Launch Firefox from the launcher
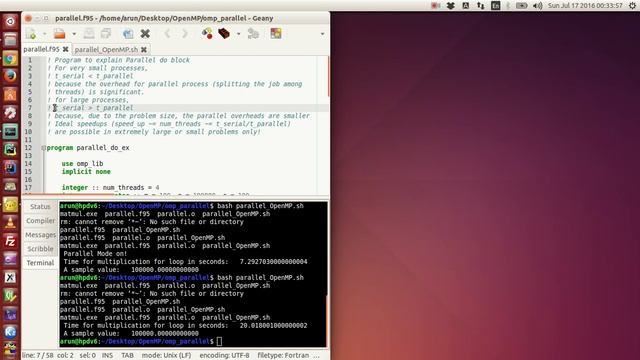640x360 pixels. click(10, 76)
